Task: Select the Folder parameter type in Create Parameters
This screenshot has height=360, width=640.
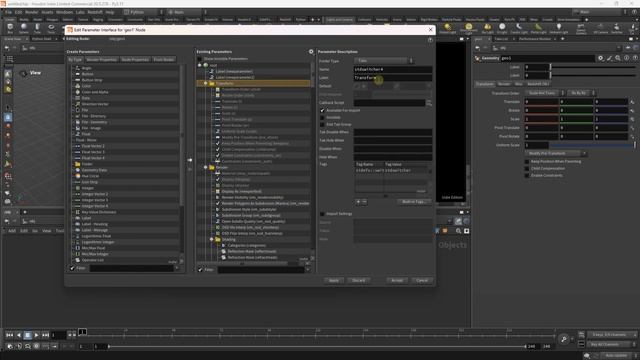Action: point(87,164)
